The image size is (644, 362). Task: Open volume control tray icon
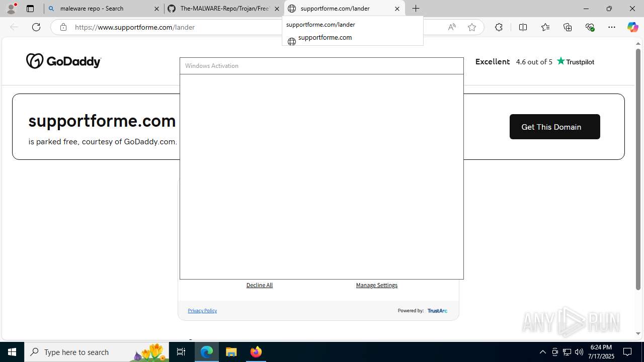[x=579, y=352]
